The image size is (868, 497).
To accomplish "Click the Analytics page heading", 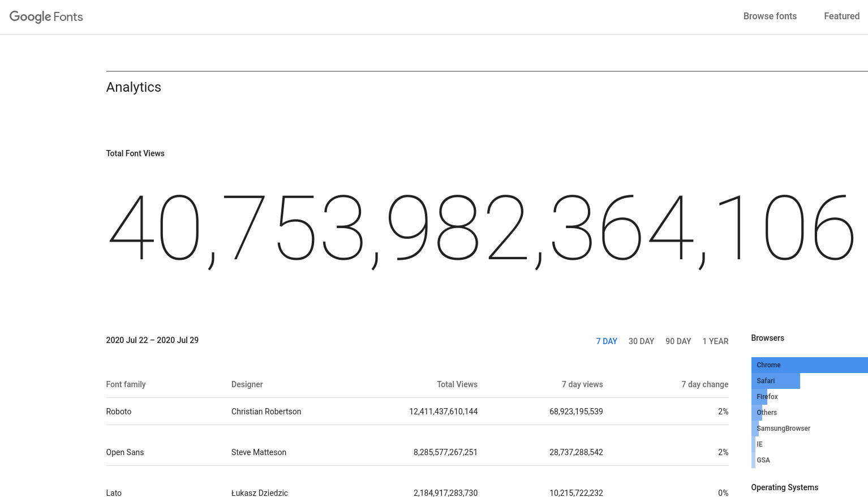I will (134, 87).
